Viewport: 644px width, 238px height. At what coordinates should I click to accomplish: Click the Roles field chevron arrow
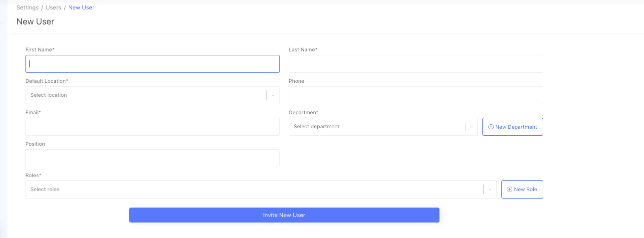[490, 190]
